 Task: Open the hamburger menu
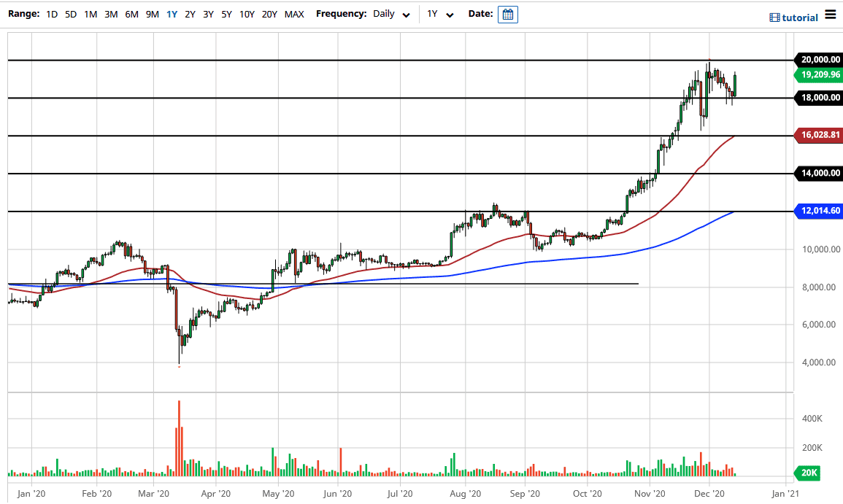click(x=831, y=14)
